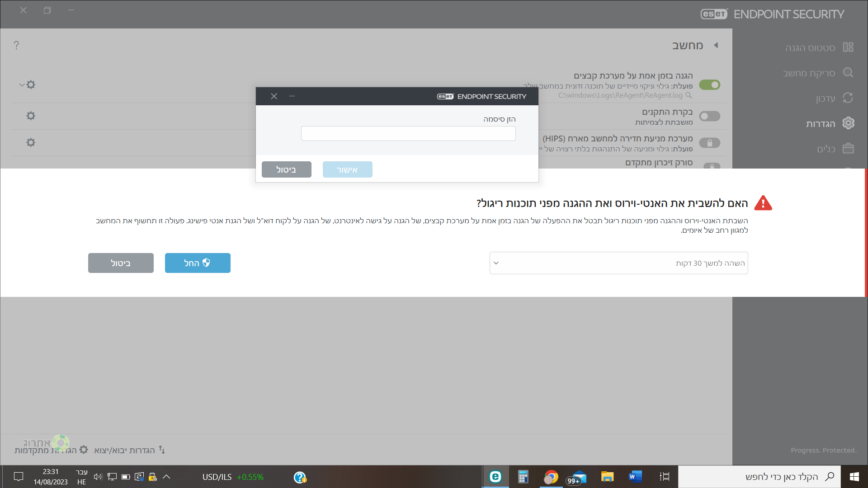The image size is (868, 488).
Task: Open ESET icon in Windows taskbar
Action: (495, 477)
